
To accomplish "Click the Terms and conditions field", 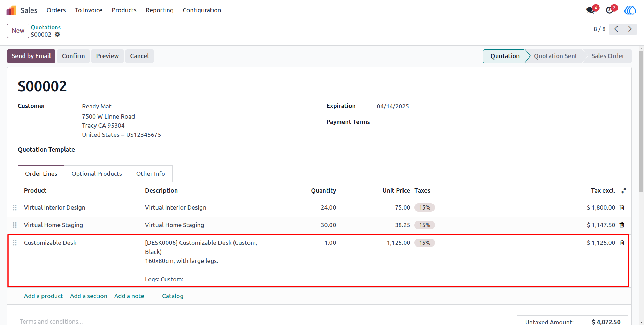I will coord(51,322).
